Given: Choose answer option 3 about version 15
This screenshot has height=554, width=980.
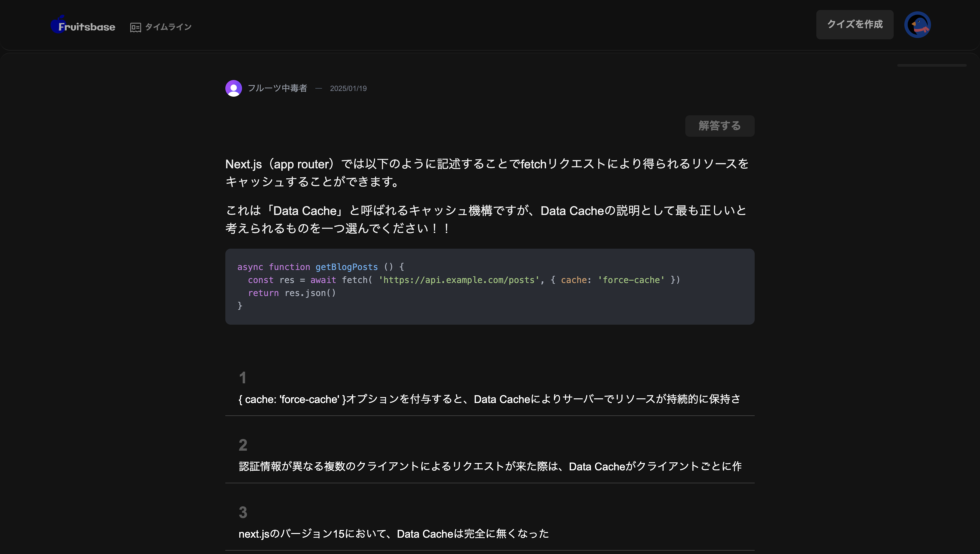Looking at the screenshot, I should pos(393,534).
